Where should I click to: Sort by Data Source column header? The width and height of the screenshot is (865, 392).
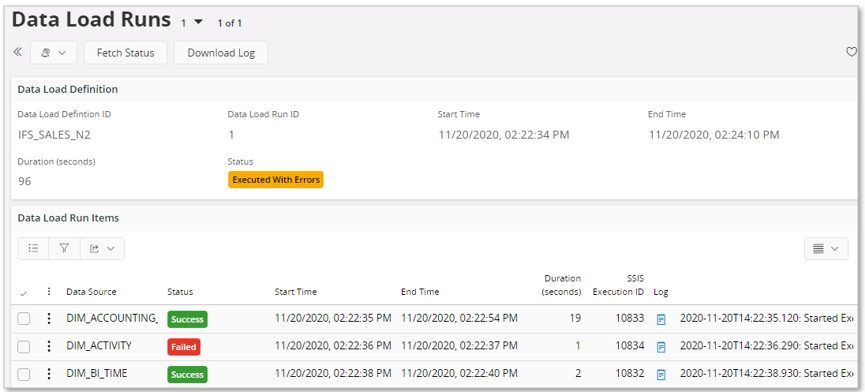pyautogui.click(x=92, y=292)
